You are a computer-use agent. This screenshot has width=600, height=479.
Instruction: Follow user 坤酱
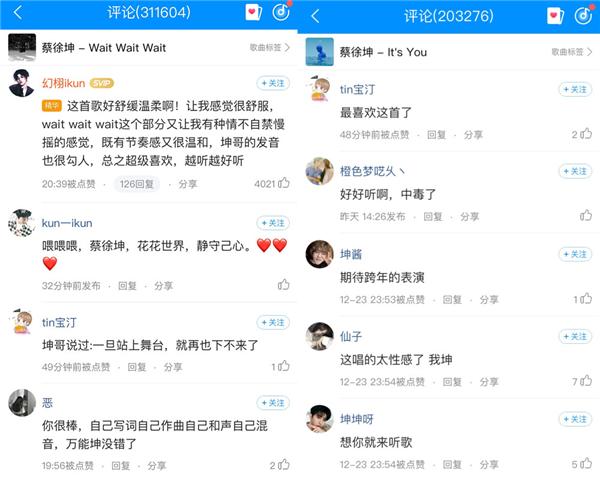coord(575,254)
